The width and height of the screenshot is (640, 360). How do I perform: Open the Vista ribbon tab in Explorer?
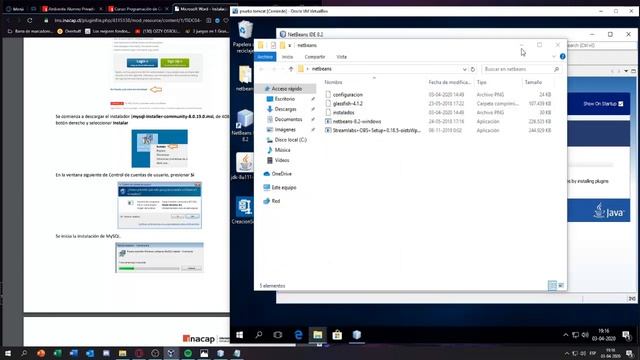[342, 57]
